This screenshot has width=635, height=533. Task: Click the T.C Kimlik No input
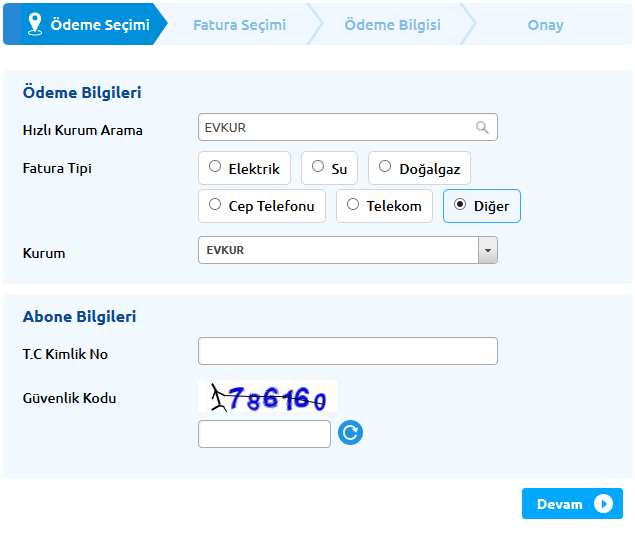coord(347,351)
